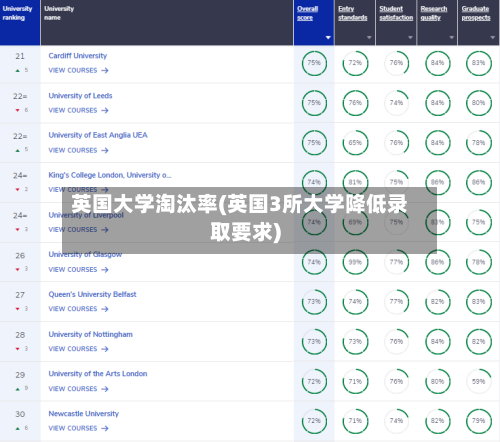The height and width of the screenshot is (442, 500).
Task: Click Nottingham research quality 84% circle
Action: pyautogui.click(x=437, y=342)
